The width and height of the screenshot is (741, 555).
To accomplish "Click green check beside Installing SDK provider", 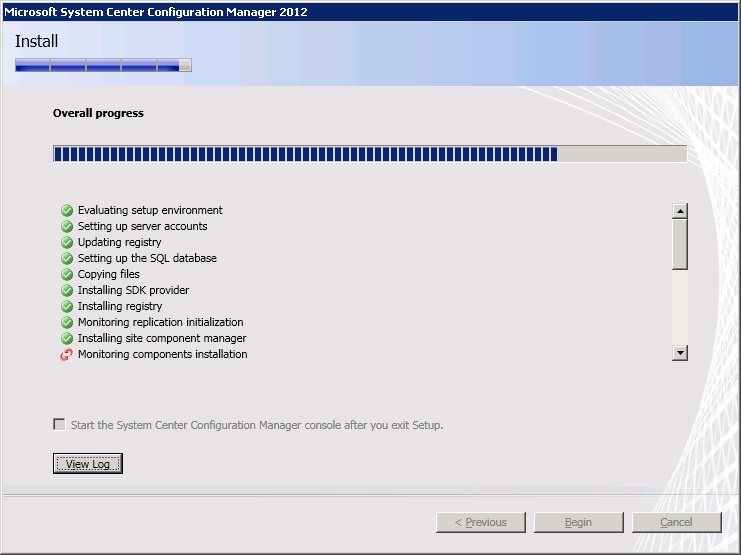I will coord(67,290).
